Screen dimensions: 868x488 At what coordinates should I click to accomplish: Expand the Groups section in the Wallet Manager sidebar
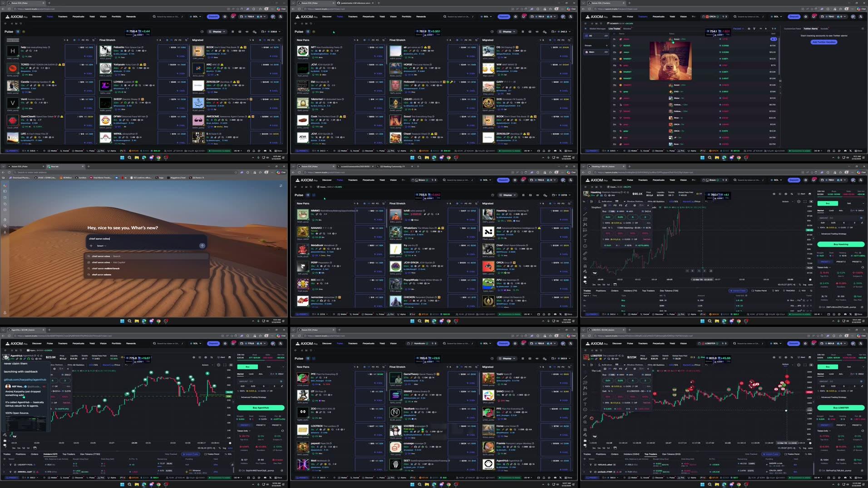[x=607, y=45]
